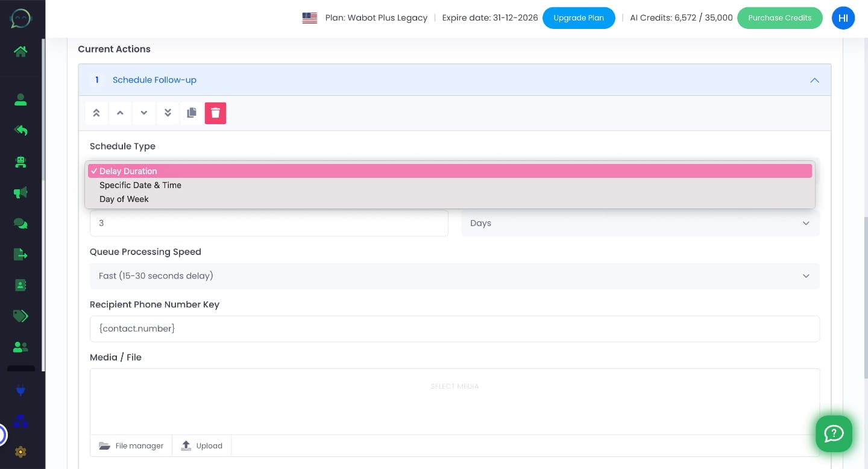The width and height of the screenshot is (868, 469).
Task: Collapse the Schedule Follow-up section
Action: (x=814, y=80)
